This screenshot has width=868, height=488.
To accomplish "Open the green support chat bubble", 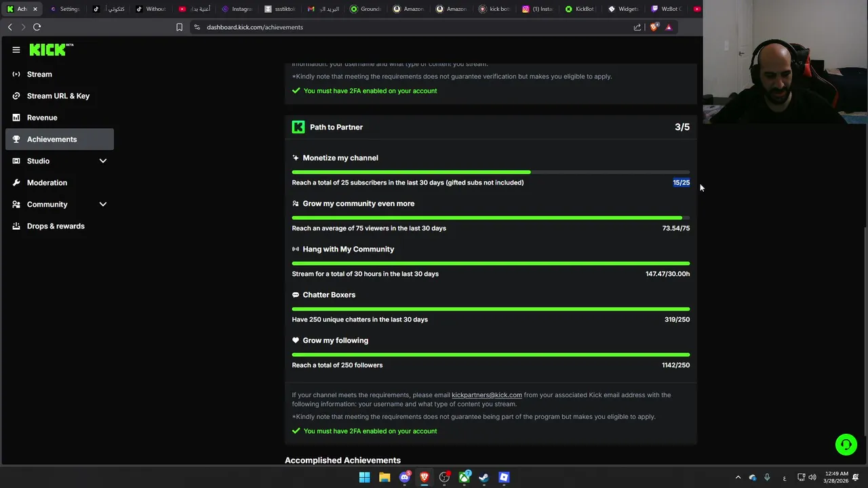I will [x=846, y=445].
